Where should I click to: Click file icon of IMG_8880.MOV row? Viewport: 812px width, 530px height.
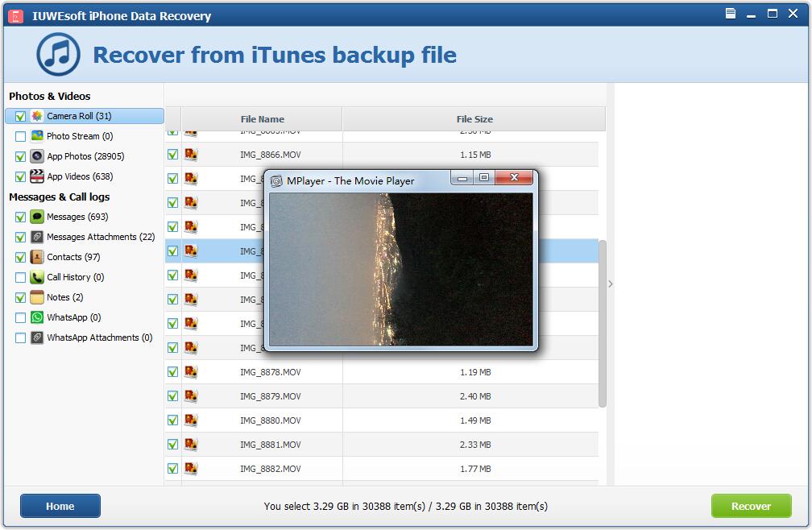191,420
